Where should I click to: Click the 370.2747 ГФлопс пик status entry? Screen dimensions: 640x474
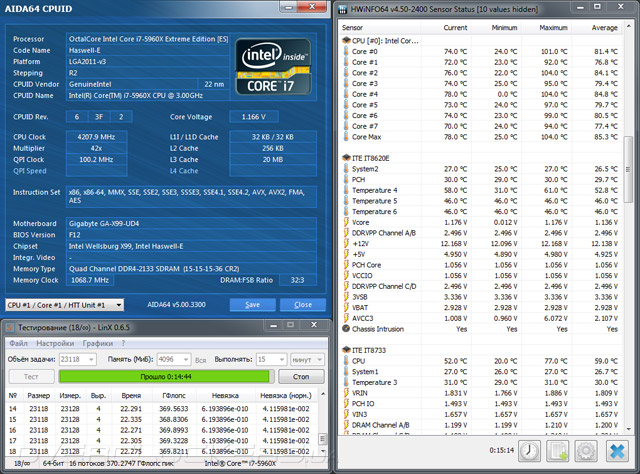[140, 463]
